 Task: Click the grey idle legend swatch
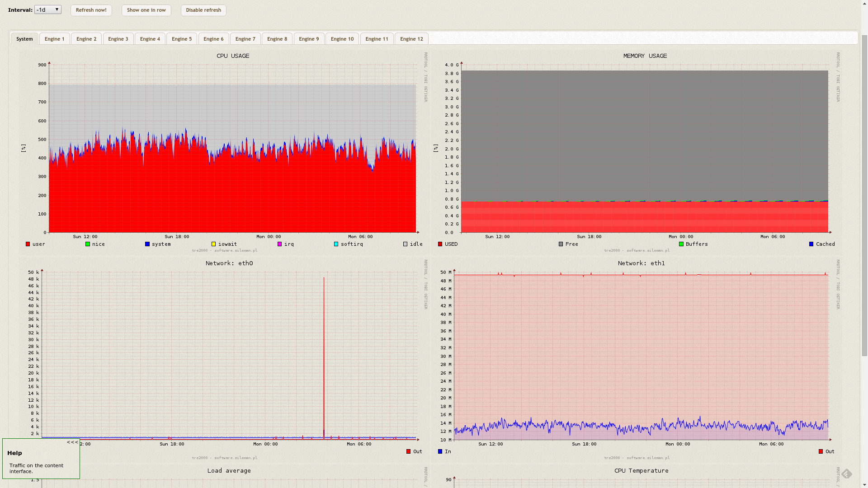tap(406, 244)
